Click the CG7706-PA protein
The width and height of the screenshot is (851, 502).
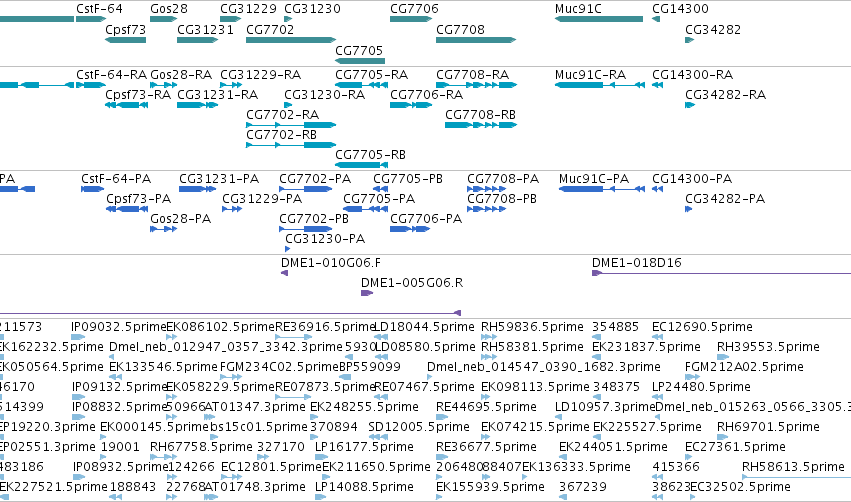coord(410,229)
